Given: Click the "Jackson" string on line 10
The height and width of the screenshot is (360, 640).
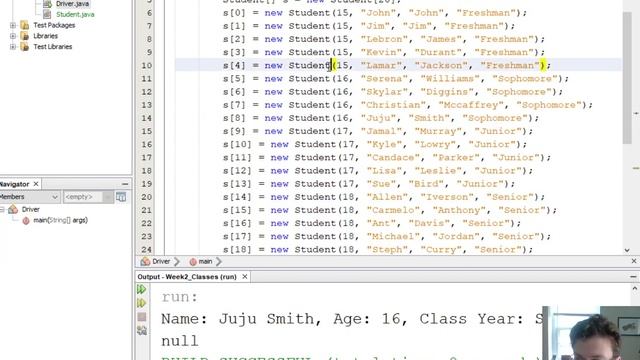Looking at the screenshot, I should tap(441, 65).
